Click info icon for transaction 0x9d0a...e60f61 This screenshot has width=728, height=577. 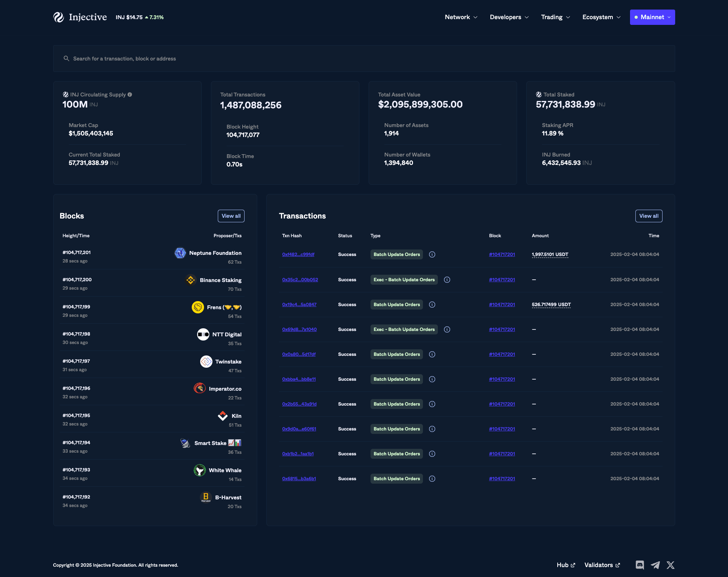432,429
